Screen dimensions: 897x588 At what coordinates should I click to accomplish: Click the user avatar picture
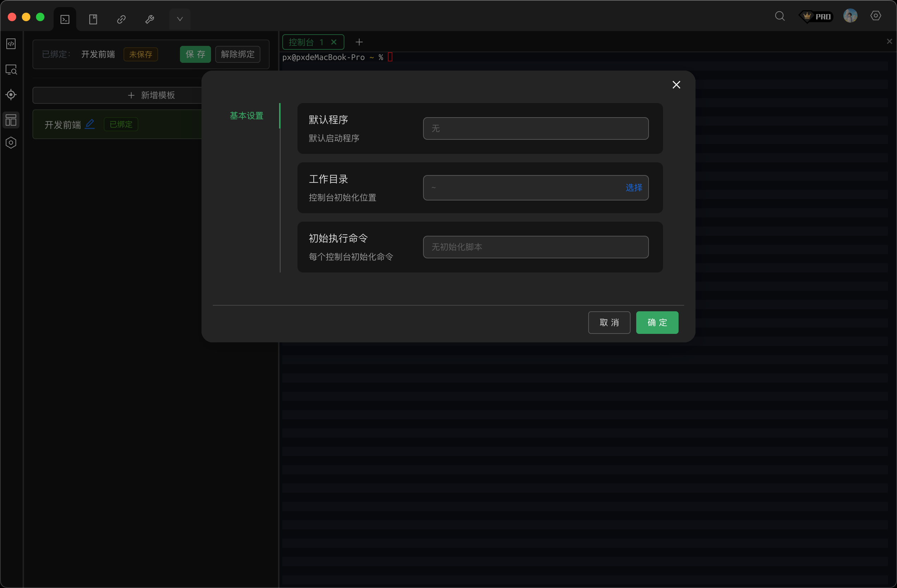(850, 16)
